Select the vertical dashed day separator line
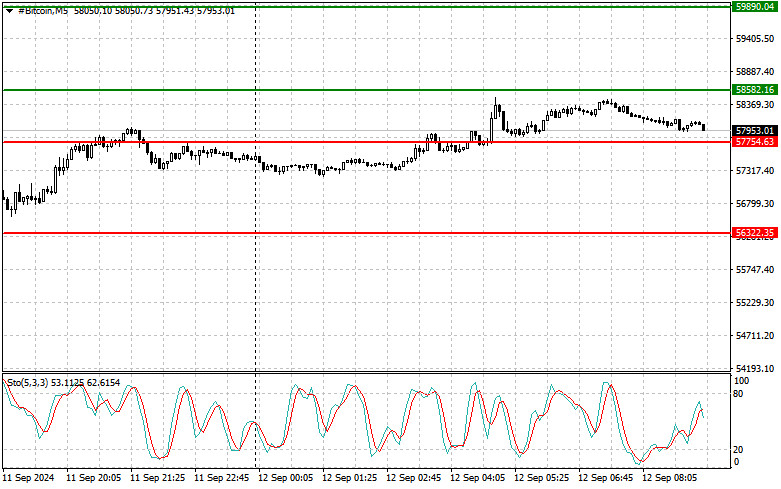The image size is (781, 489). (256, 234)
